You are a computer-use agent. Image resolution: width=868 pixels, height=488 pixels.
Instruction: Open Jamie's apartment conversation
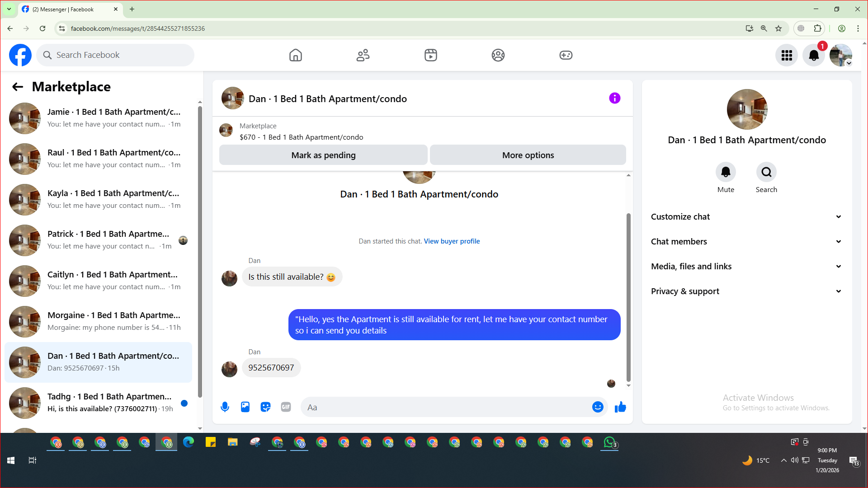[x=99, y=118]
